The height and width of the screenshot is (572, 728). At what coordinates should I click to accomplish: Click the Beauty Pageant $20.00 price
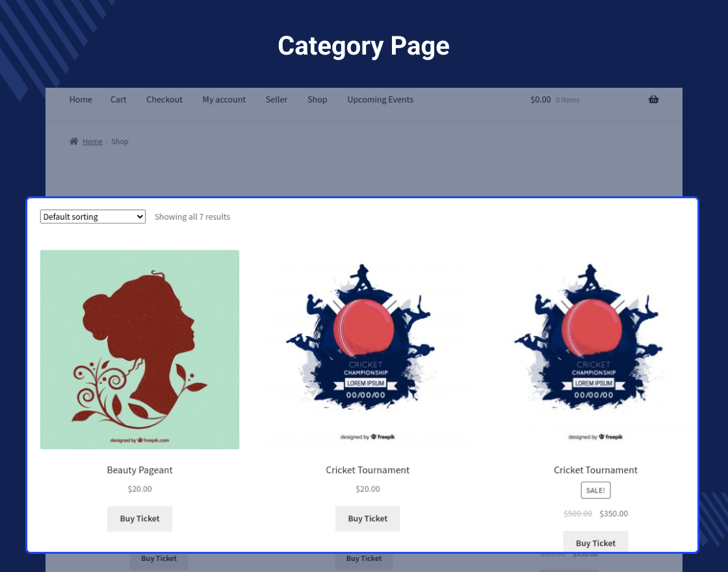(x=140, y=489)
